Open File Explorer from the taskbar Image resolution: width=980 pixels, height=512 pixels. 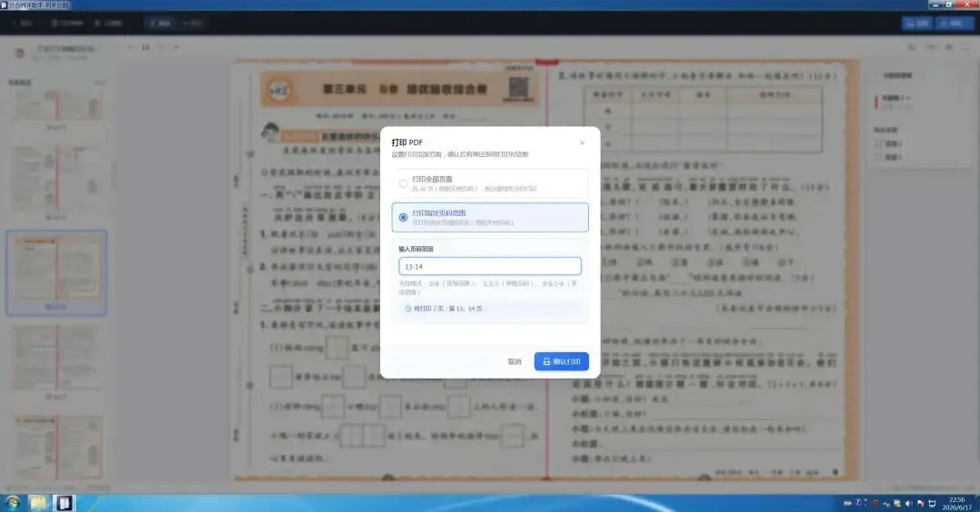[39, 503]
